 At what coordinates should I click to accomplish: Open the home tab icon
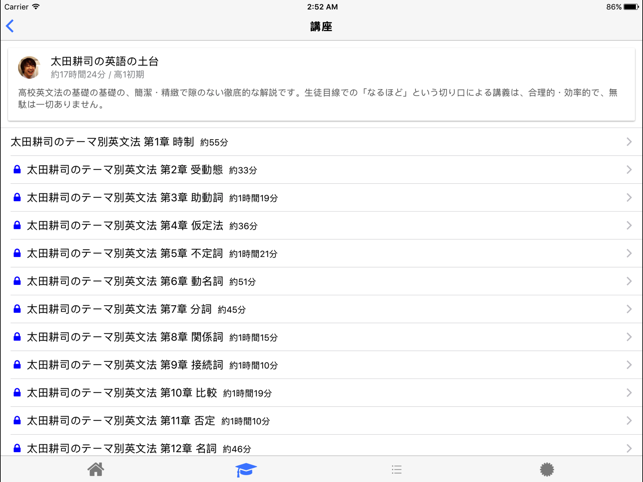[96, 469]
